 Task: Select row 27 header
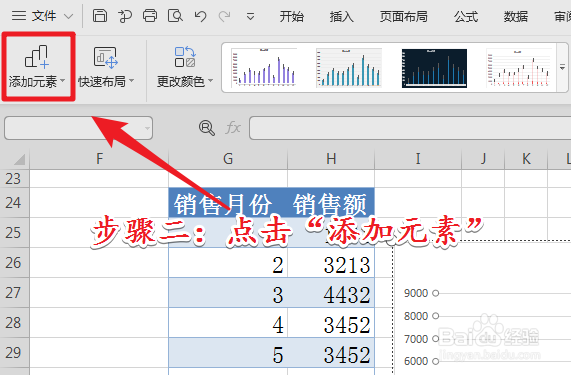(14, 293)
